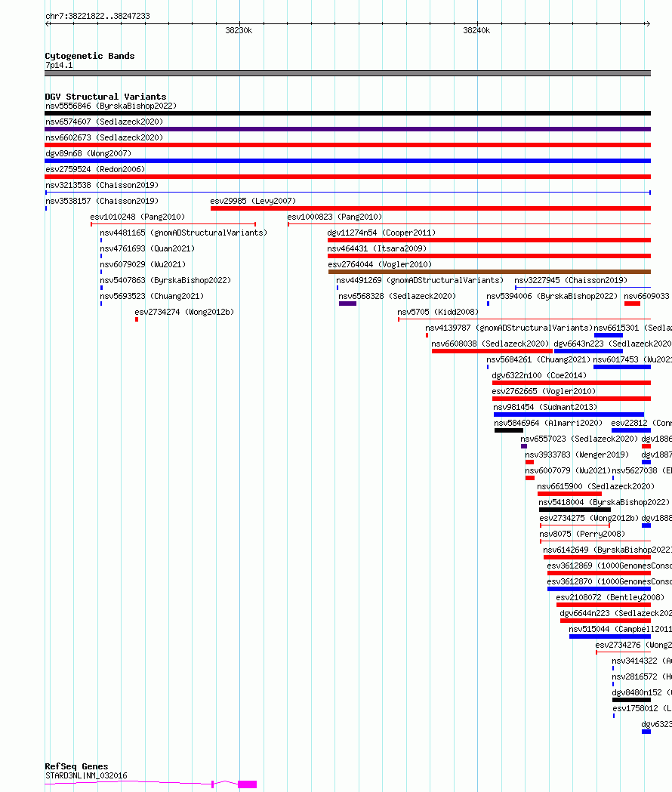The width and height of the screenshot is (672, 792).
Task: Select esv2108072 (Bentley2008) label
Action: tap(610, 597)
